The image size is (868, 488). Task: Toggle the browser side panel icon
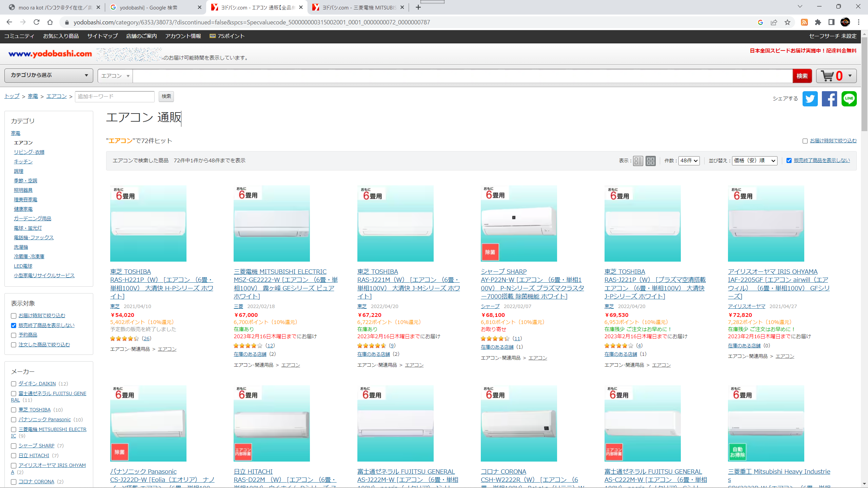831,22
